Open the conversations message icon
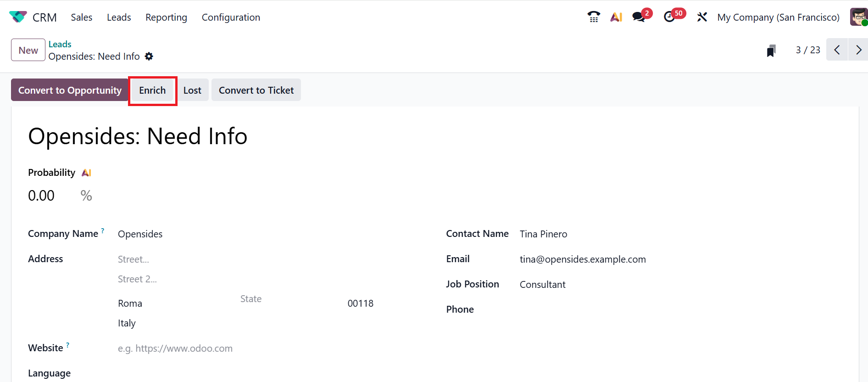868x382 pixels. coord(638,17)
